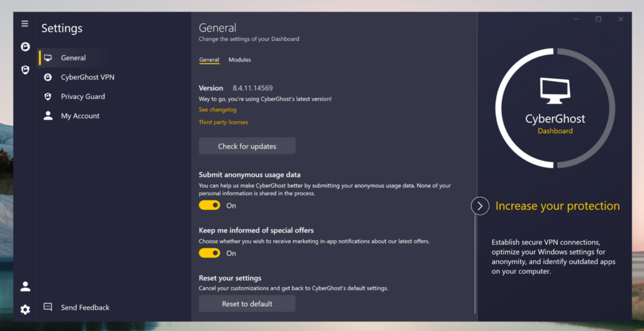Screen dimensions: 644x331
Task: Click Reset your settings heading
Action: 230,278
